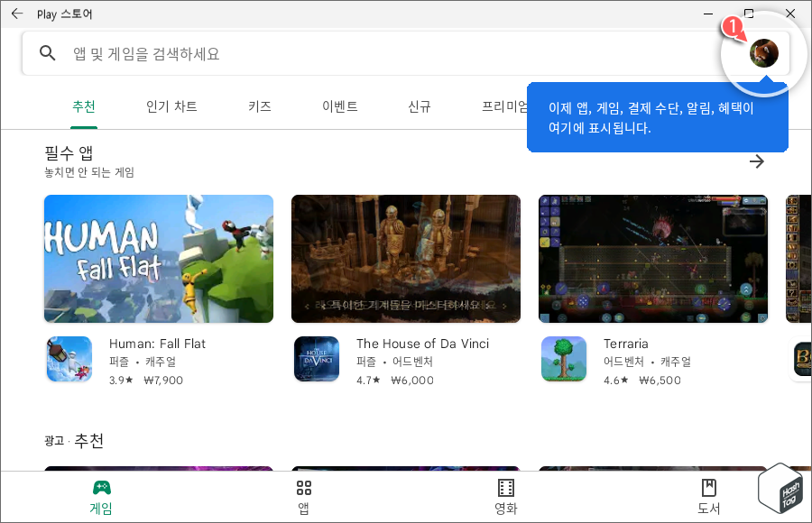Click the 4.7★ rating
This screenshot has height=523, width=812.
coord(368,381)
